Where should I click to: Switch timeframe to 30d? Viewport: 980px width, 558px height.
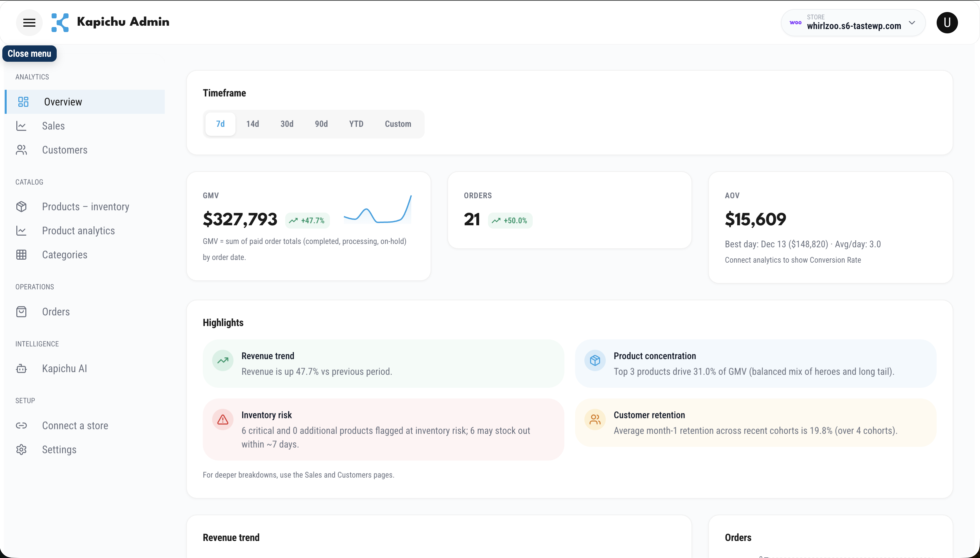coord(287,124)
